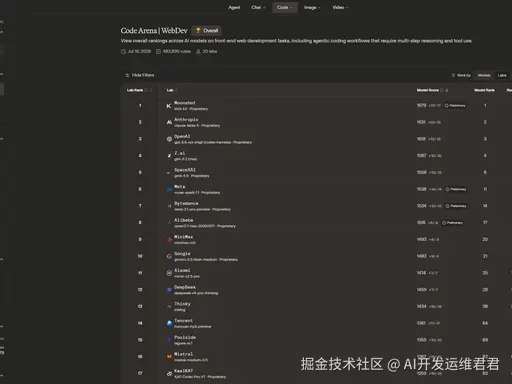The height and width of the screenshot is (384, 512).
Task: Select the Anthropic lab name
Action: pyautogui.click(x=186, y=120)
